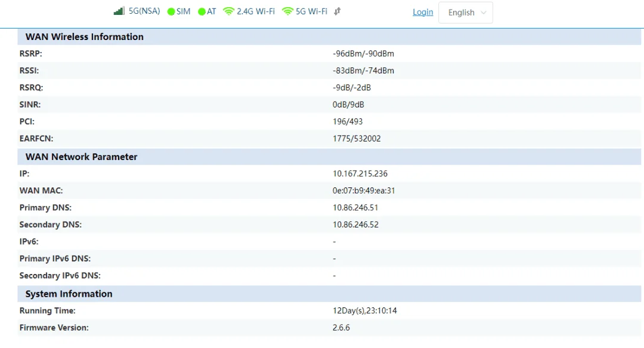Select the IP address 10.167.215.236

click(x=360, y=174)
